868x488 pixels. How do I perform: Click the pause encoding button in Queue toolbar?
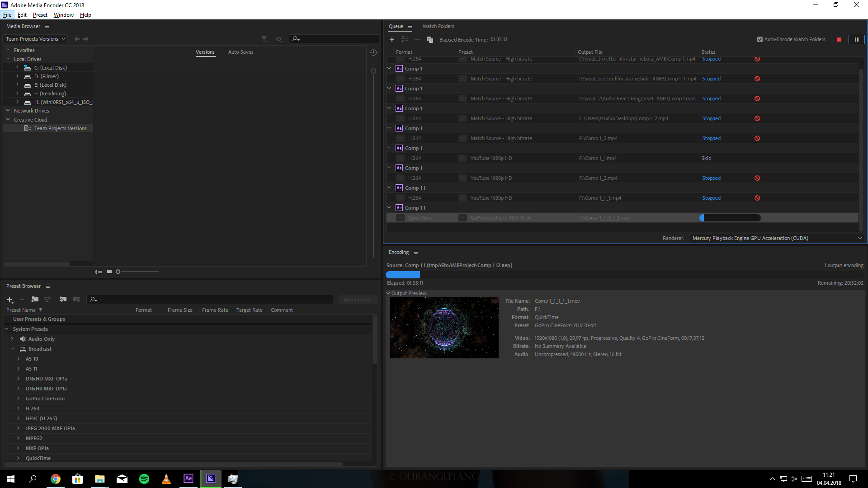tap(857, 39)
